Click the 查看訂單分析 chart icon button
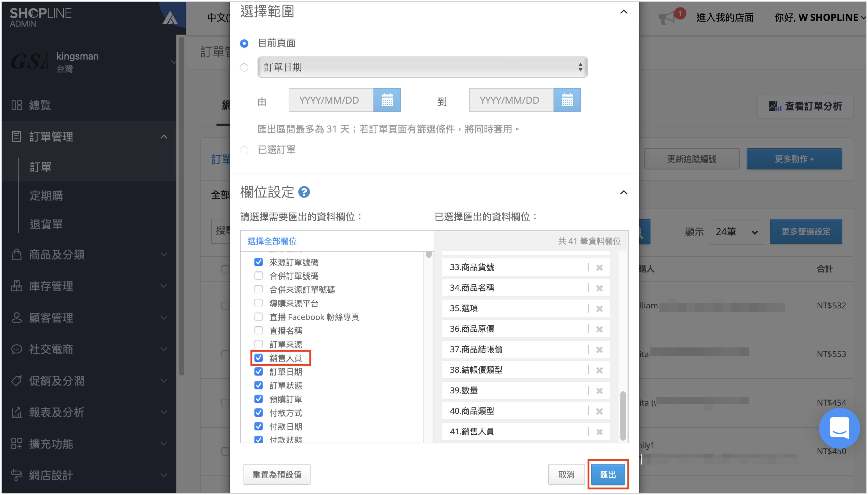Image resolution: width=868 pixels, height=495 pixels. click(x=805, y=106)
